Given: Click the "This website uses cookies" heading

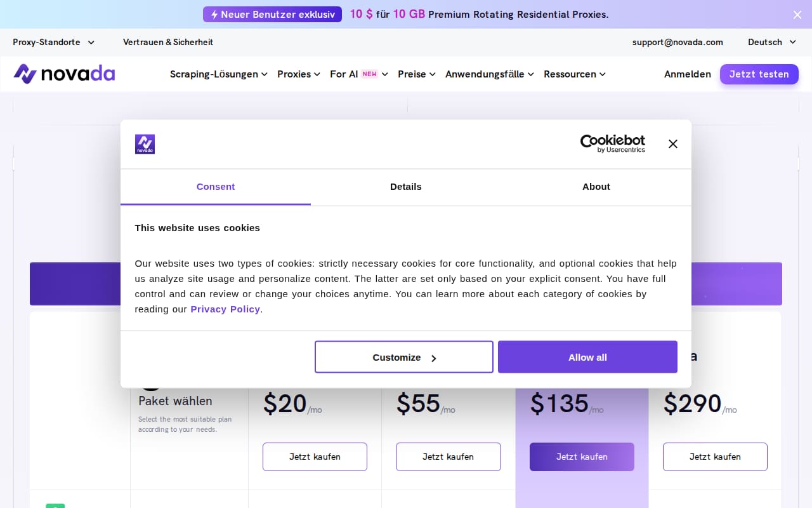Looking at the screenshot, I should [197, 228].
